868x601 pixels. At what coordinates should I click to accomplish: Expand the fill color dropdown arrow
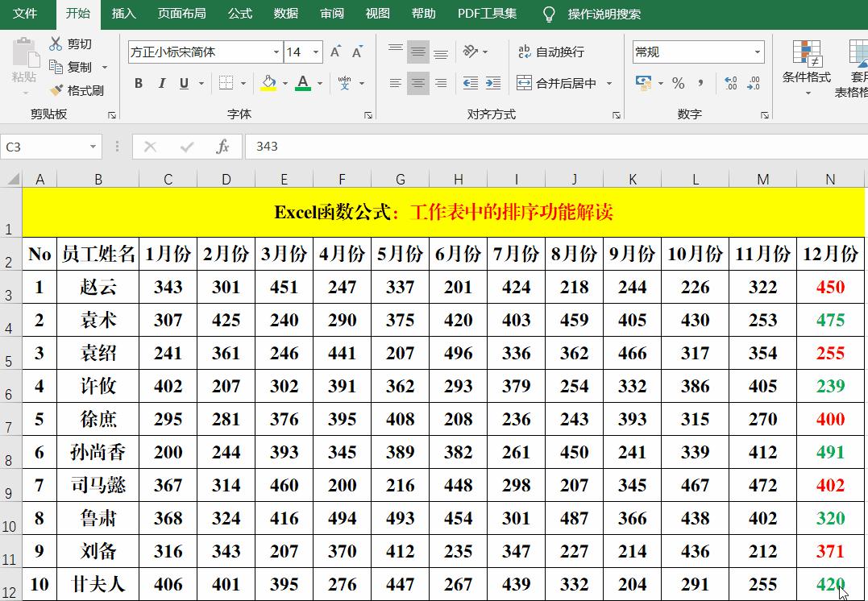(286, 84)
